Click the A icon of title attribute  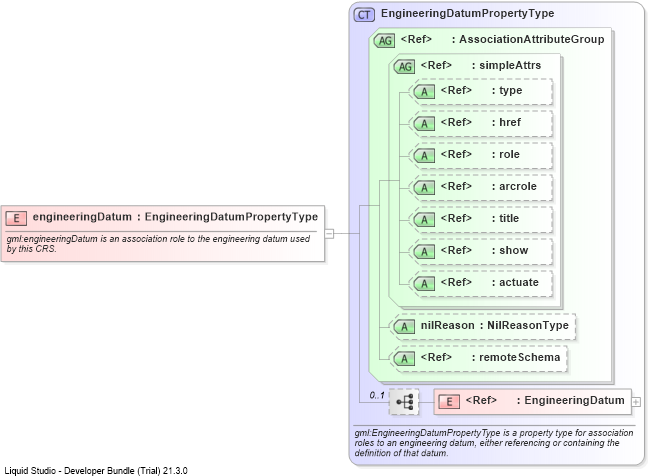point(424,220)
